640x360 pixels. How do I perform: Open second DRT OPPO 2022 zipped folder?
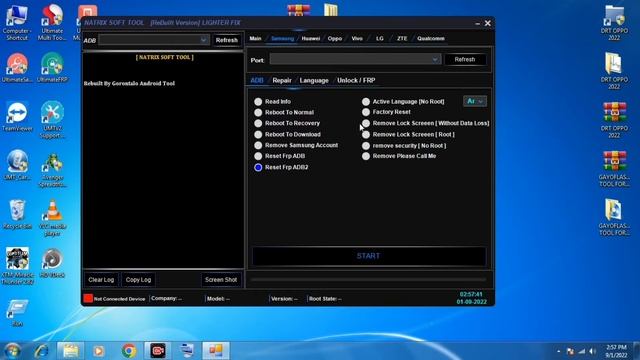[614, 71]
